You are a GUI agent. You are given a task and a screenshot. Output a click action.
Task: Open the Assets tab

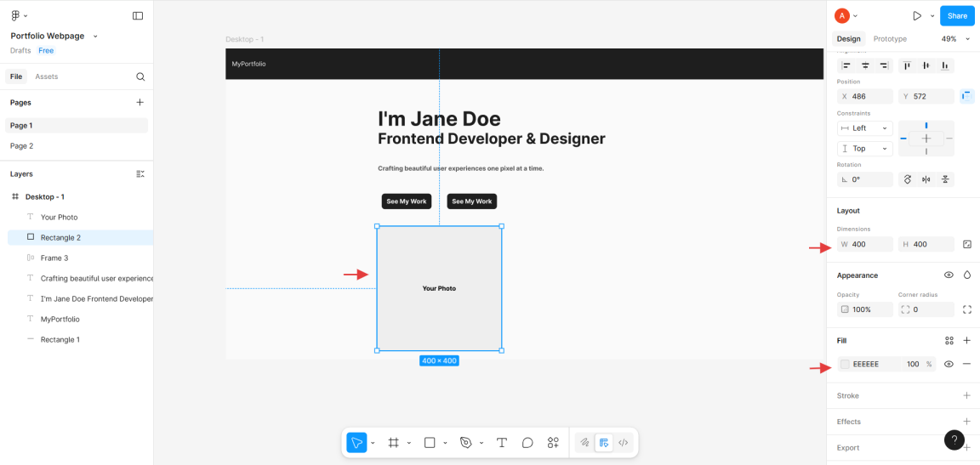pyautogui.click(x=47, y=77)
